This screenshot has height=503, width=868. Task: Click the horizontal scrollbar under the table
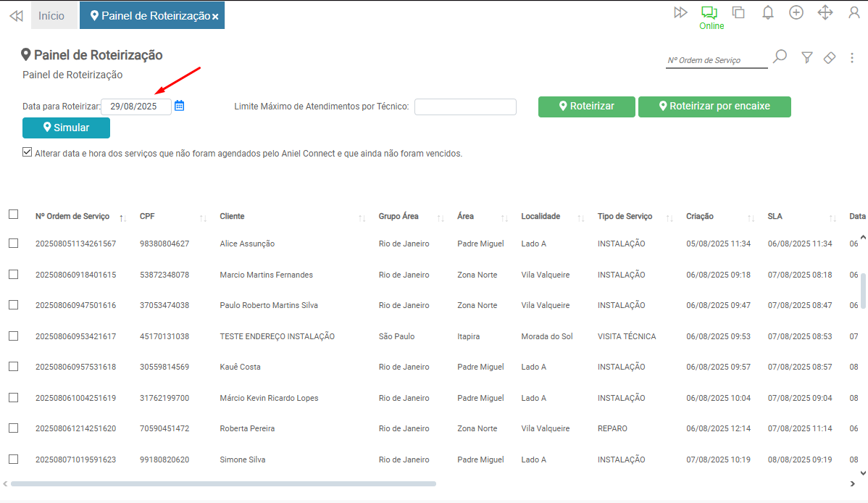point(223,483)
